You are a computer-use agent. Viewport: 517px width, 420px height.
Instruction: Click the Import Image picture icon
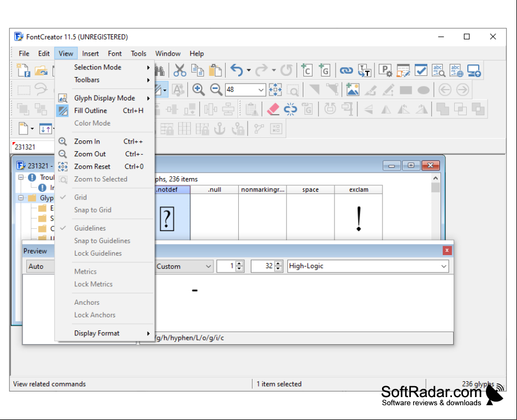point(352,90)
